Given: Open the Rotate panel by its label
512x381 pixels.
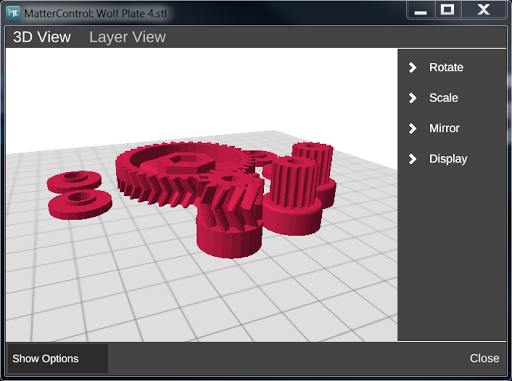Looking at the screenshot, I should [446, 67].
